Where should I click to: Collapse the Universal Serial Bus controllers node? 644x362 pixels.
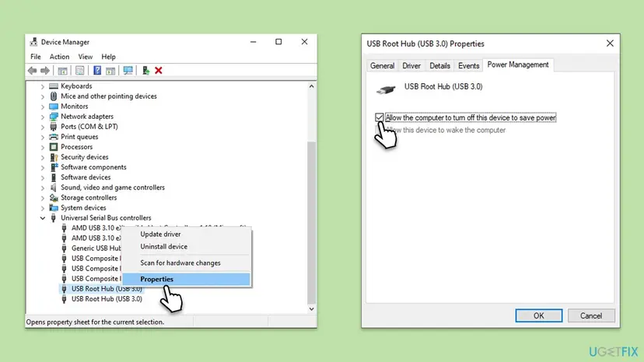pyautogui.click(x=42, y=218)
